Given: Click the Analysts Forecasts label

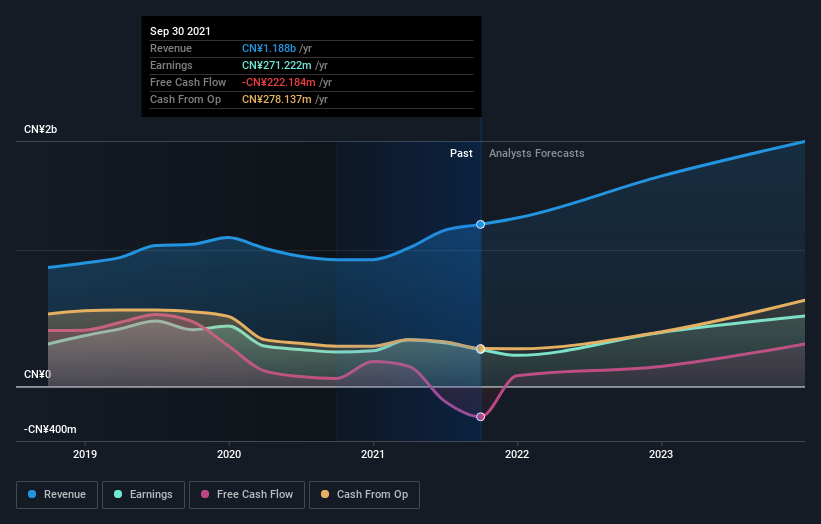Looking at the screenshot, I should click(x=537, y=153).
